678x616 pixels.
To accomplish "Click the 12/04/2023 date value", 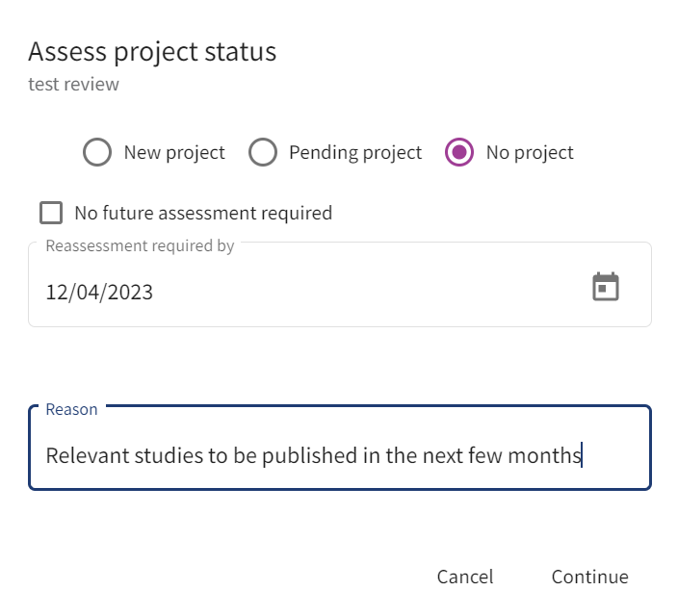I will (99, 292).
